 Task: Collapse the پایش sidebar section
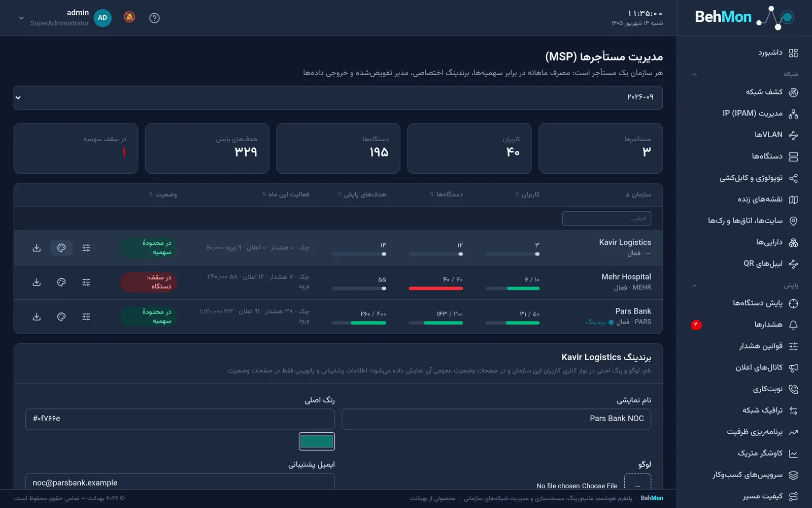695,286
